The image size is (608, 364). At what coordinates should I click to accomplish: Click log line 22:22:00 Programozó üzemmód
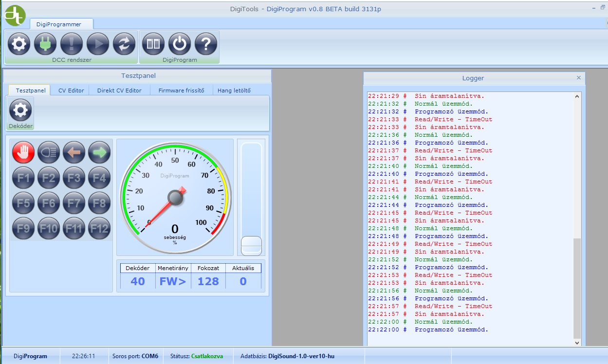[428, 329]
